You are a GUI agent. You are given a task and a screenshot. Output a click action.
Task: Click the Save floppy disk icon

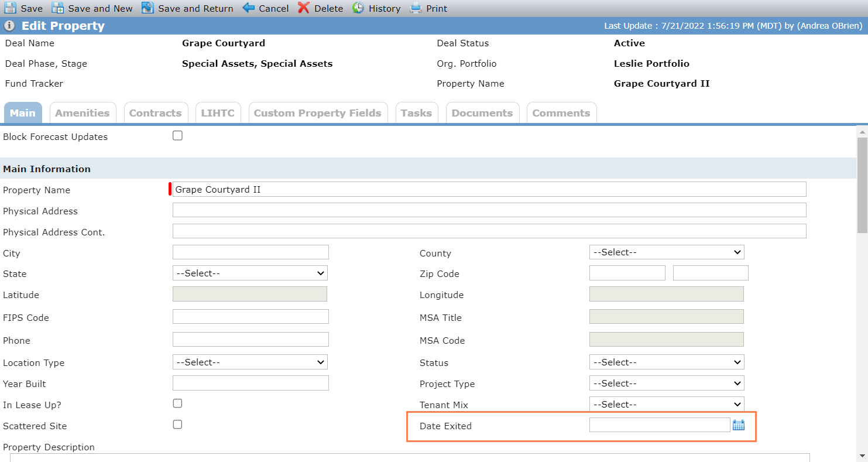(10, 8)
